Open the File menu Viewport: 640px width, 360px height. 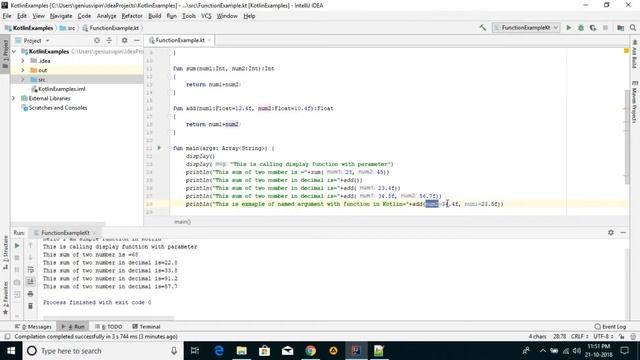click(x=7, y=16)
